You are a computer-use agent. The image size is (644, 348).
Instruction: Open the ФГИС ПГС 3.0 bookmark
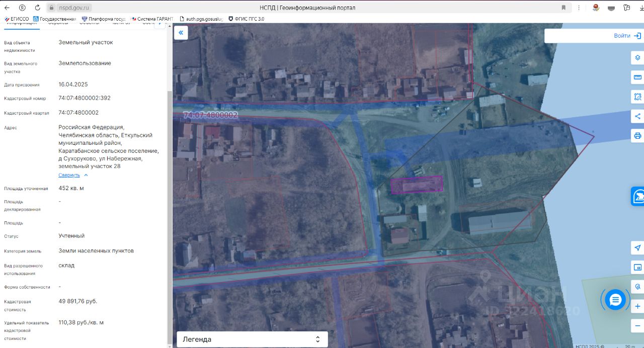click(247, 19)
